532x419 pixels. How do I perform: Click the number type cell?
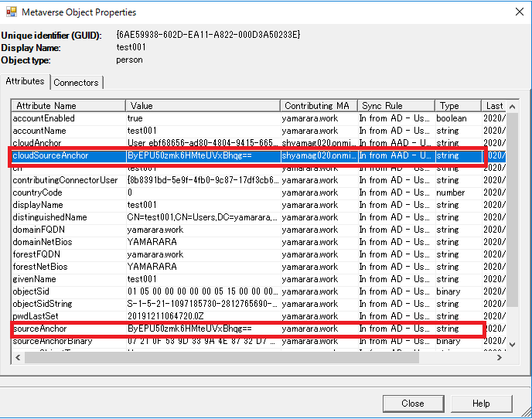[450, 192]
